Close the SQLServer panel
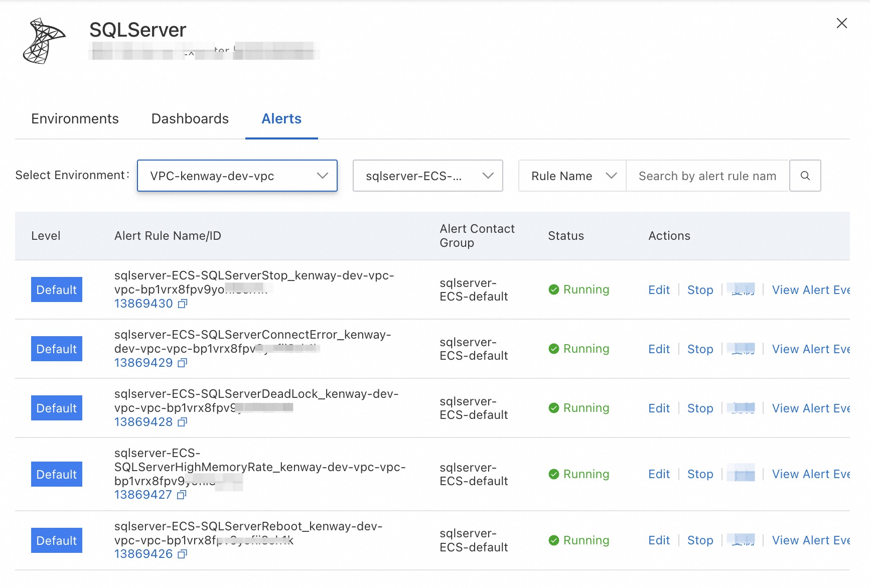The height and width of the screenshot is (588, 870). [842, 23]
